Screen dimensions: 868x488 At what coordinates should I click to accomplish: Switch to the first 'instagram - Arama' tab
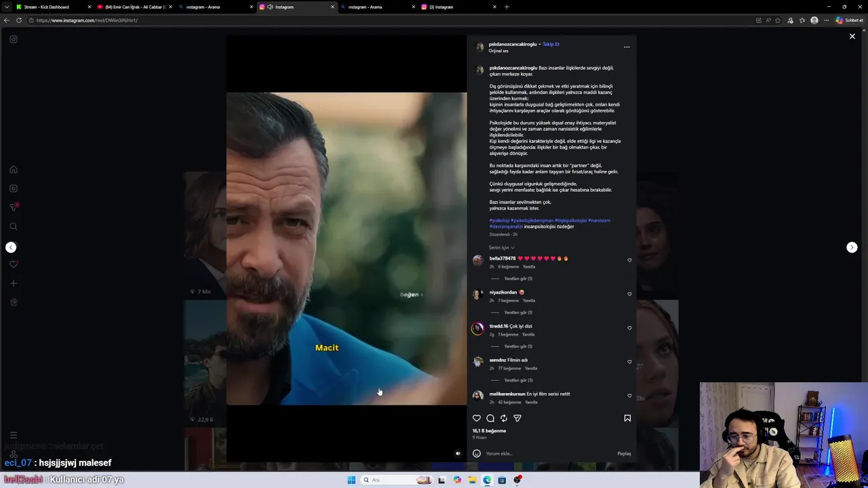click(216, 7)
